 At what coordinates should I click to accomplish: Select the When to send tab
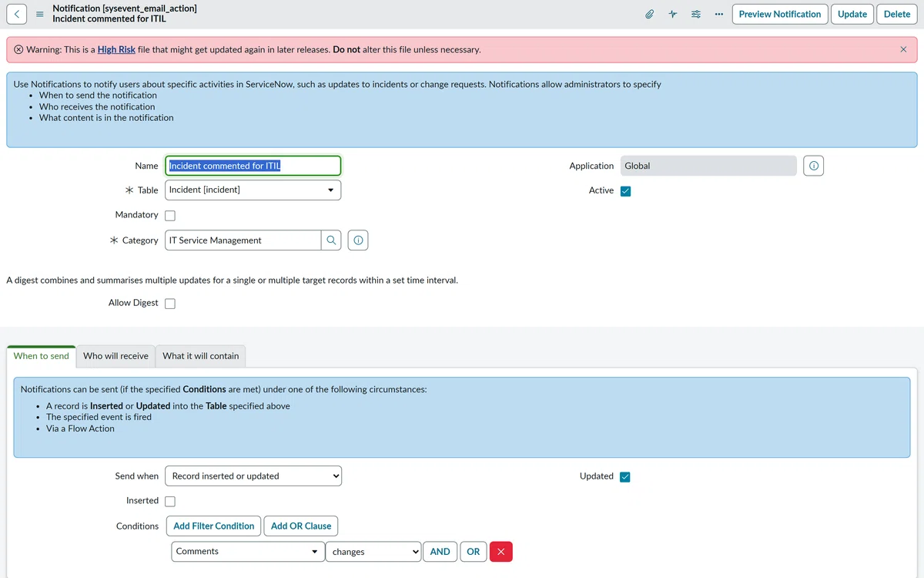(42, 356)
